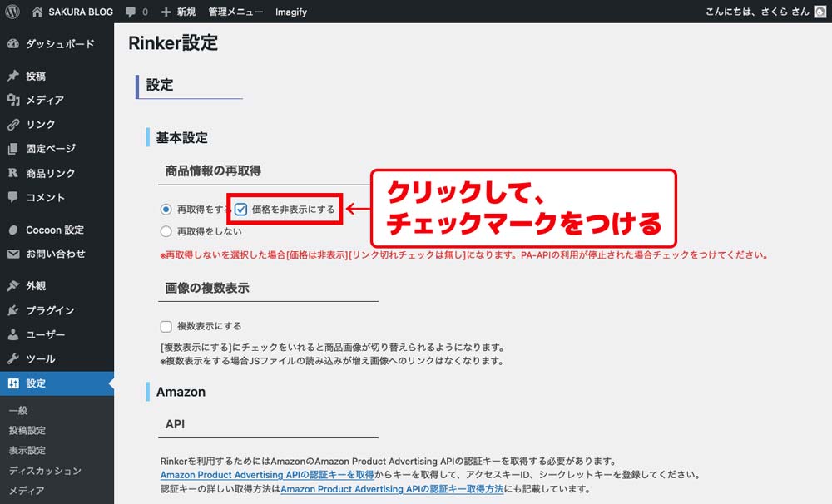Click the API subsection heading
This screenshot has width=832, height=504.
[175, 424]
